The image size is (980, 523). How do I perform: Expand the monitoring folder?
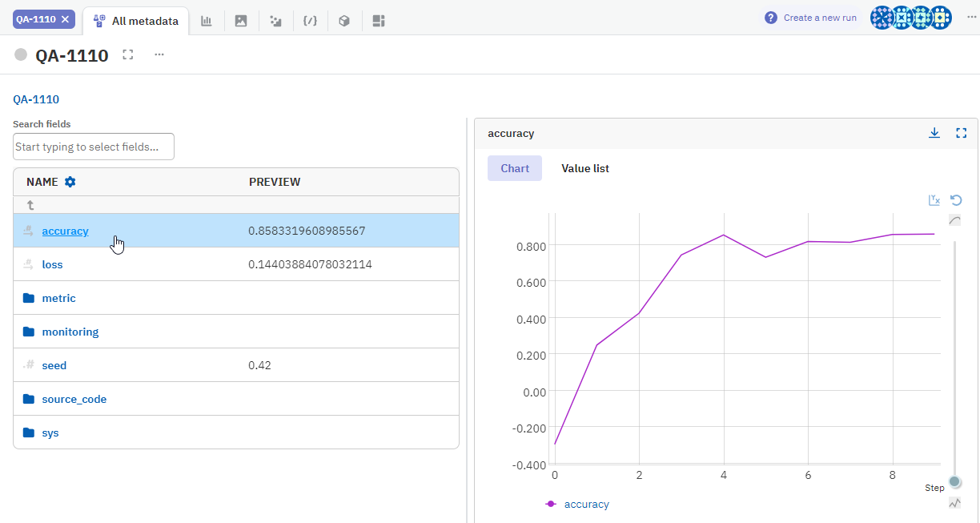click(70, 332)
